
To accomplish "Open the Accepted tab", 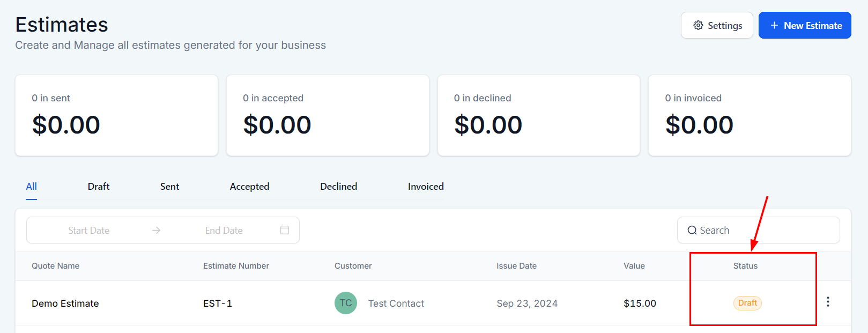I will pos(249,187).
